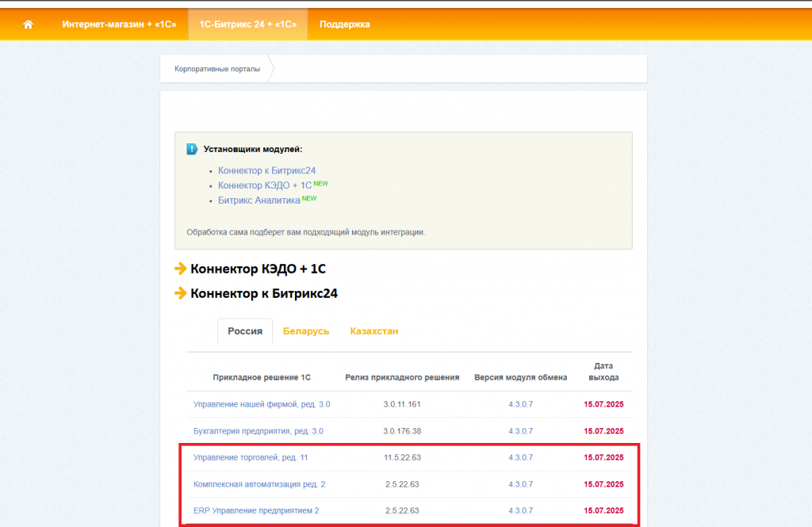Click version 4.3.0.7 in ERP Управление предприятием row
The width and height of the screenshot is (812, 527).
520,510
